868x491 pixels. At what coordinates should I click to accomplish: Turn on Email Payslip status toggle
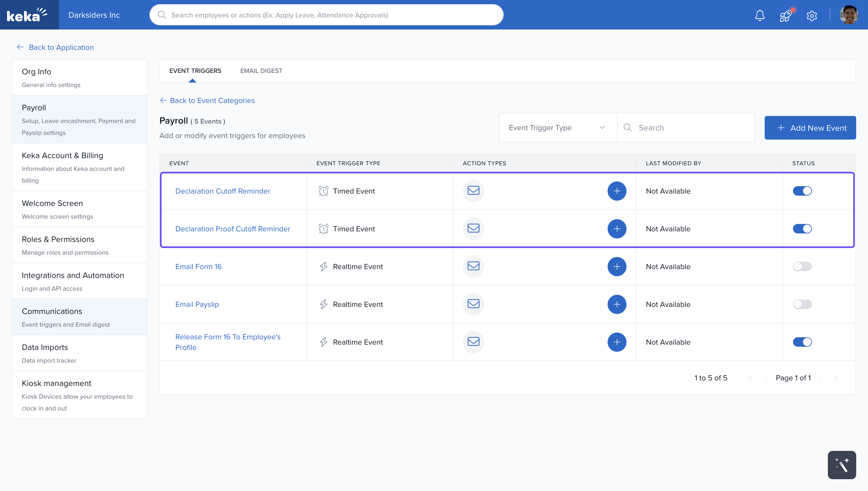point(802,304)
